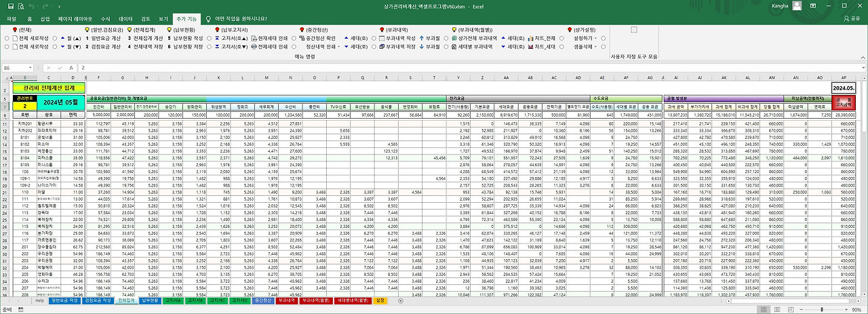Click the lightbulb 'Tell me' search icon
The image size is (868, 314).
coord(208,19)
